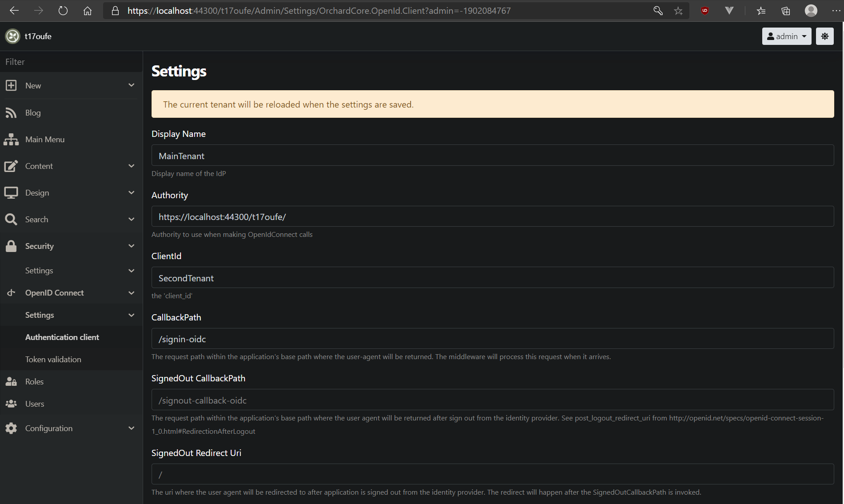Screen dimensions: 844x504
Task: Collapse the OpenID Settings chevron
Action: (132, 315)
